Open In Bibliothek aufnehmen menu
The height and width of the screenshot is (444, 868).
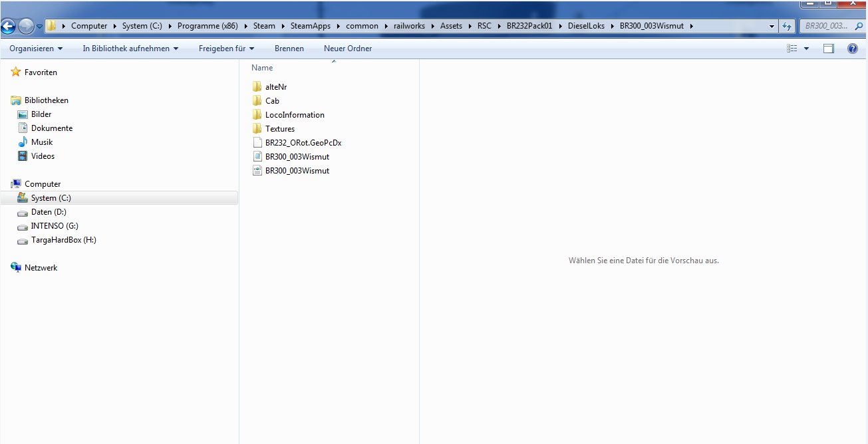click(130, 49)
